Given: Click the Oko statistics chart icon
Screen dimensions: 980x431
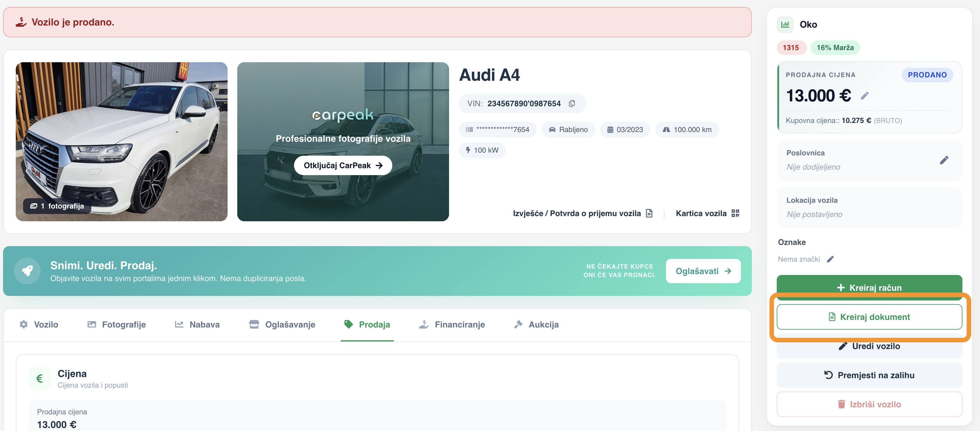Looking at the screenshot, I should 785,24.
